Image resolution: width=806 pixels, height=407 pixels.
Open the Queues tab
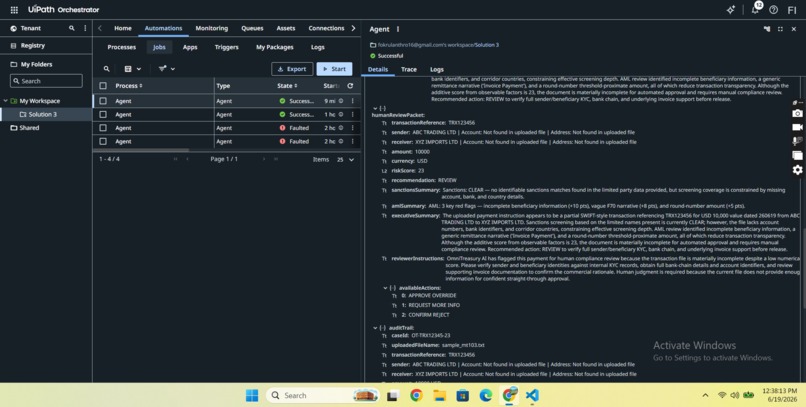252,28
